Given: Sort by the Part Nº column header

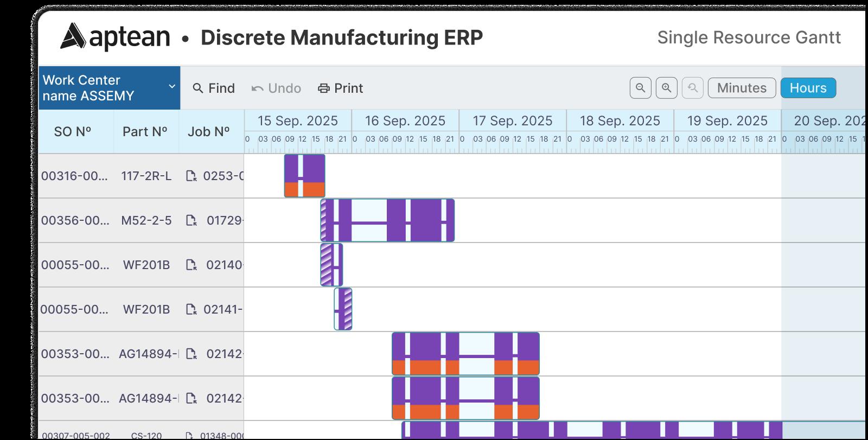Looking at the screenshot, I should [x=145, y=132].
